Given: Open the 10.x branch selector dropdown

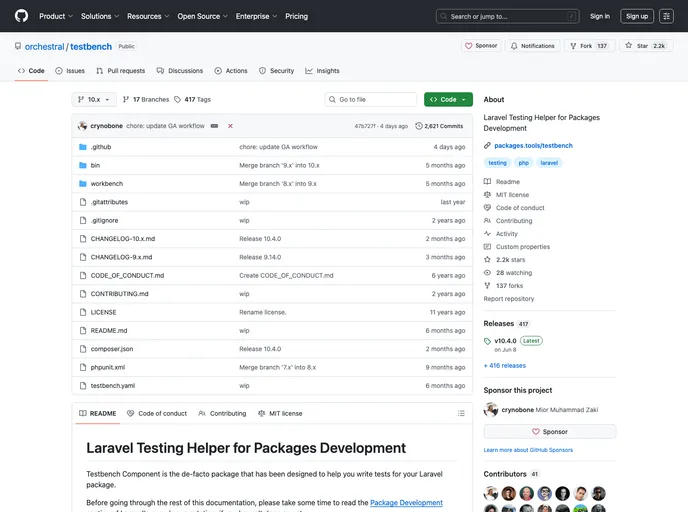Looking at the screenshot, I should [x=94, y=100].
